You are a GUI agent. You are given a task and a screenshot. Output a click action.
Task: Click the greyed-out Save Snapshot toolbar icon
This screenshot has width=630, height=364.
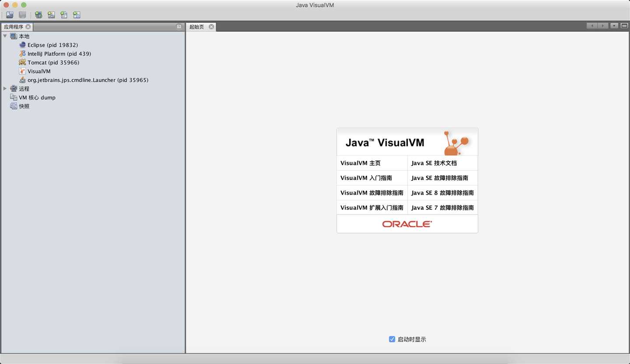pyautogui.click(x=22, y=15)
